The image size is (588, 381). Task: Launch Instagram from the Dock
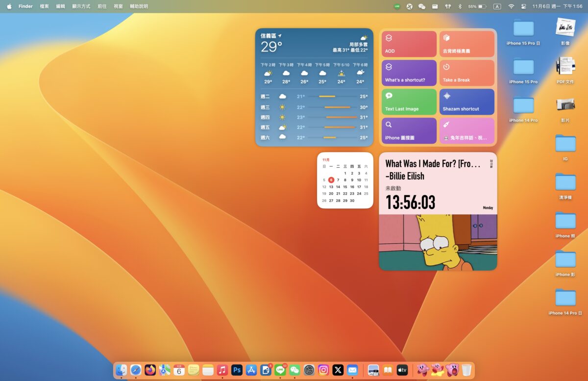323,370
